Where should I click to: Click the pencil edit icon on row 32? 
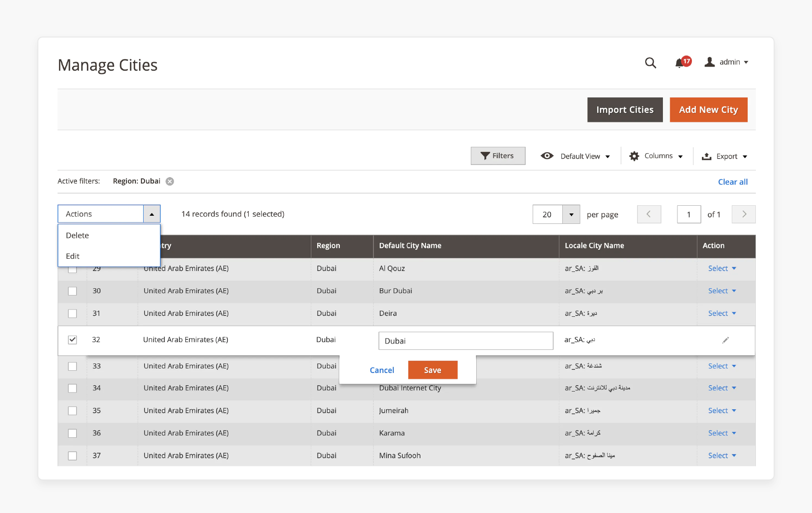[x=725, y=339]
